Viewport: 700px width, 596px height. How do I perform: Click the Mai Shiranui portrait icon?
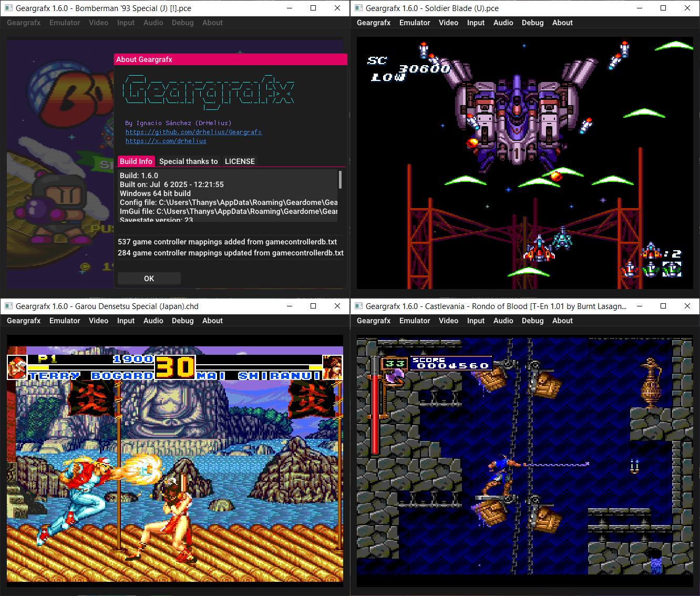point(332,367)
